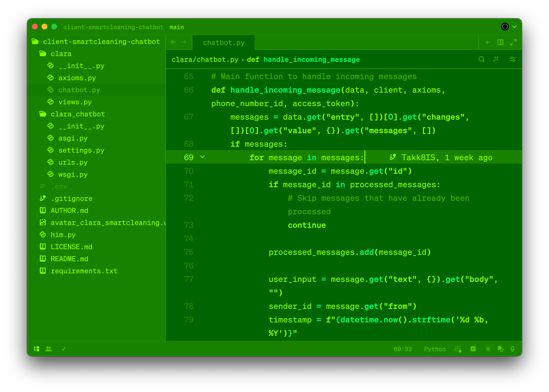Viewport: 549px width, 392px height.
Task: Click the main branch name in title bar
Action: (177, 27)
